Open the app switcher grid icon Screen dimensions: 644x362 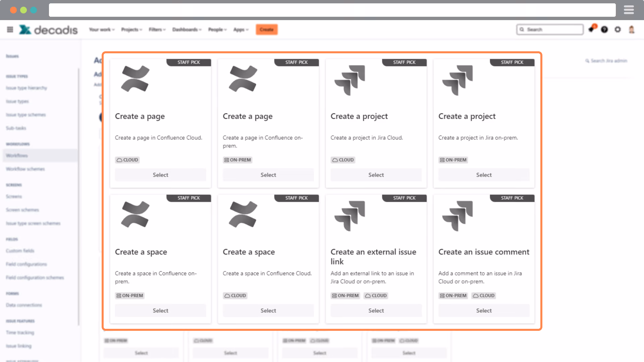[10, 29]
